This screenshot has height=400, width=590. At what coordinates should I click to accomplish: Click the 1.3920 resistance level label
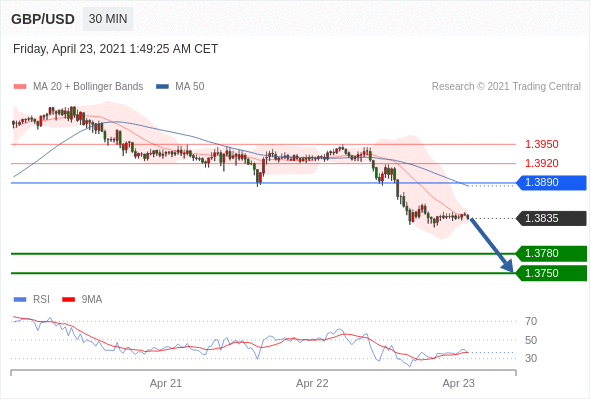(541, 163)
